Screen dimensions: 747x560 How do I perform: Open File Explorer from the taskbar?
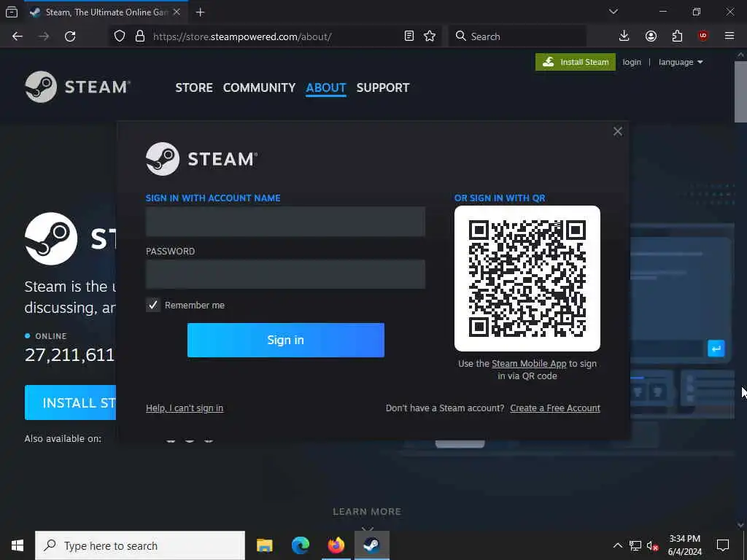pyautogui.click(x=264, y=545)
